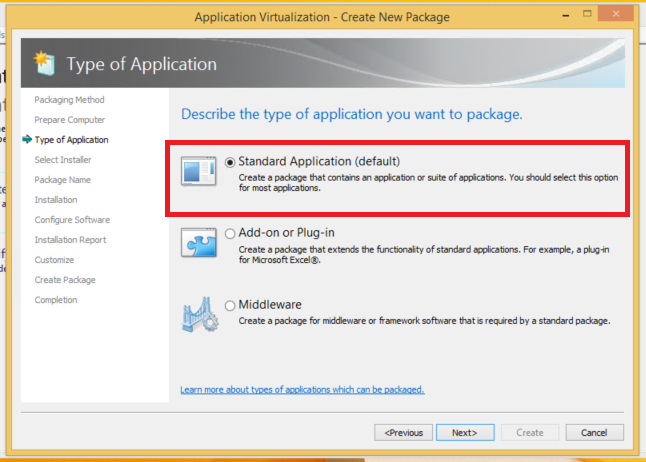
Task: Click the Standard Application window icon
Action: [198, 172]
